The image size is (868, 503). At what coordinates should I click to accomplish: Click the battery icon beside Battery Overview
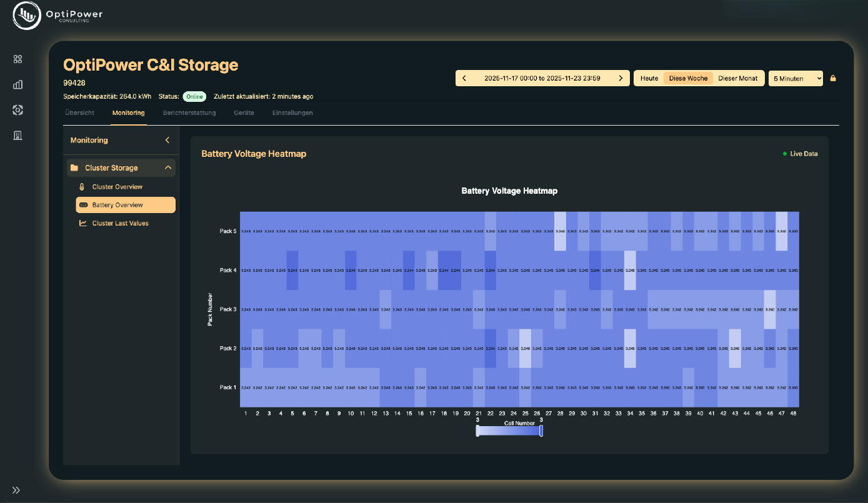coord(83,205)
